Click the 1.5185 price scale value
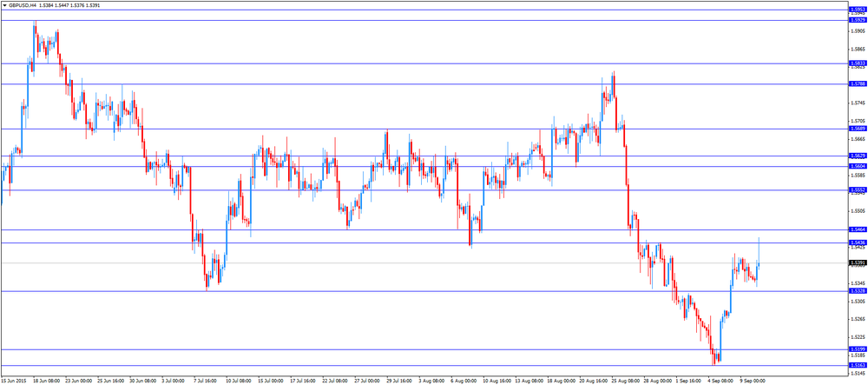This screenshot has width=868, height=385. click(x=859, y=355)
